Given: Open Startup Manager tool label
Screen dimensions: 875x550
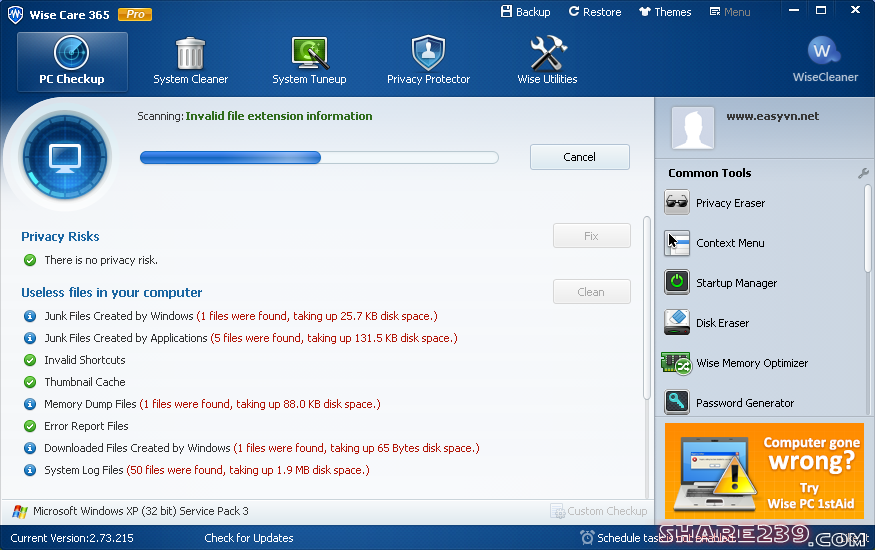Looking at the screenshot, I should (737, 283).
